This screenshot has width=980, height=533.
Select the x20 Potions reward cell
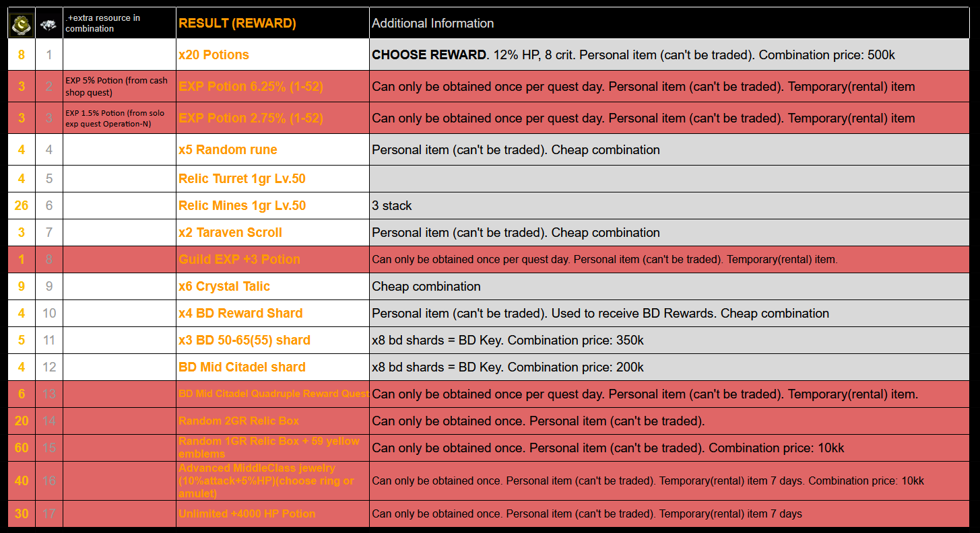(x=214, y=55)
